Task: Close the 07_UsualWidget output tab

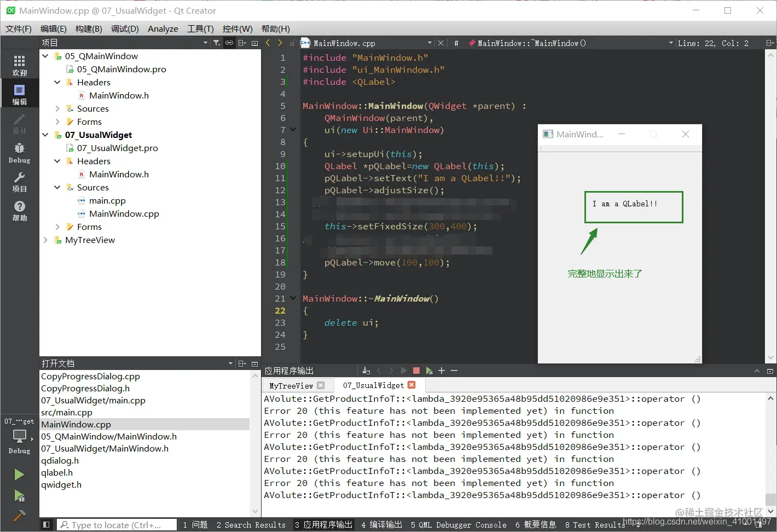Action: pos(411,385)
